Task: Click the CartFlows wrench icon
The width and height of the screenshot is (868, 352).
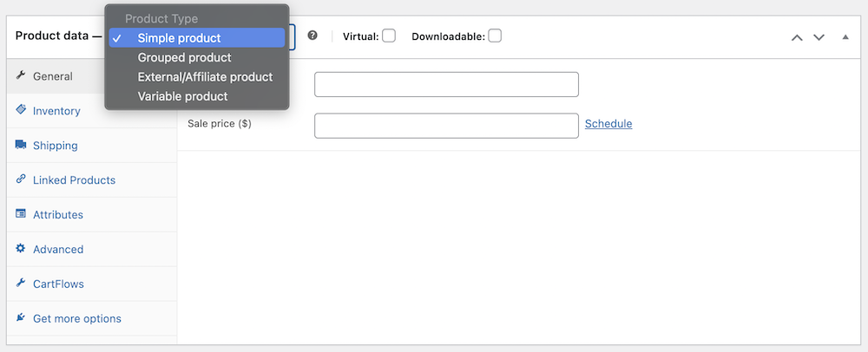Action: [x=21, y=284]
